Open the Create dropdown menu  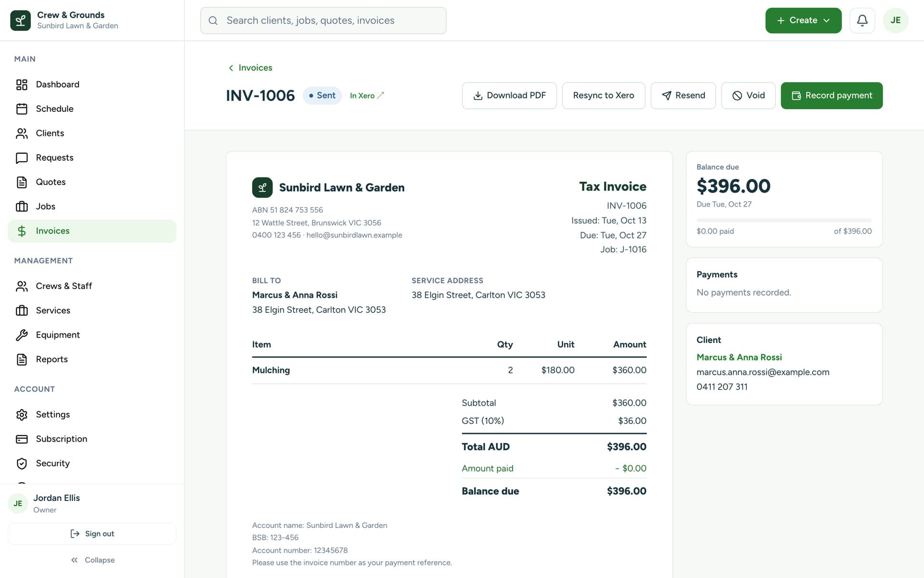click(x=803, y=20)
